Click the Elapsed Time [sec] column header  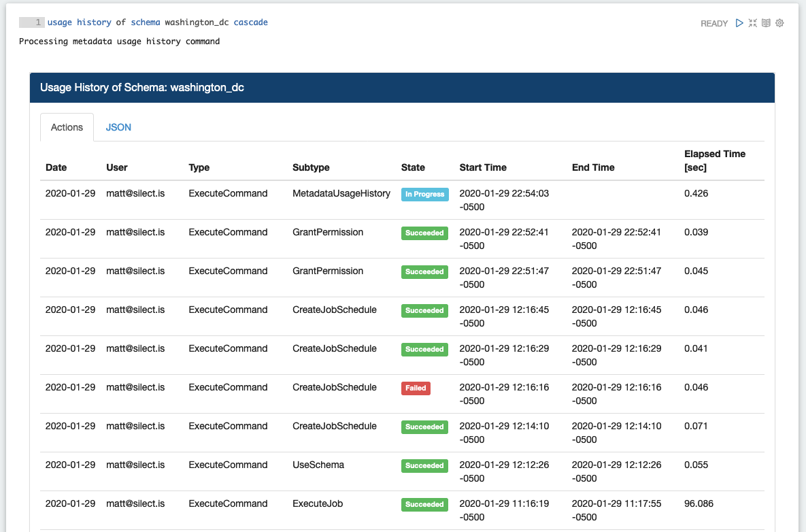714,161
